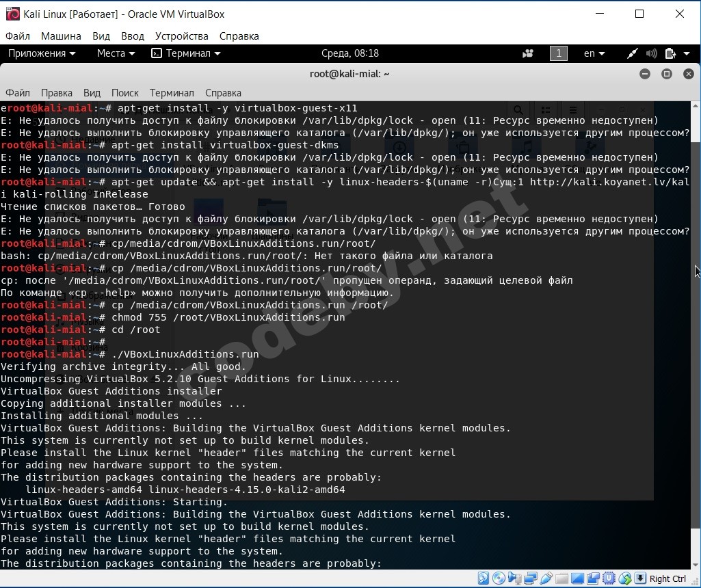Click the screen recorder camera icon

click(528, 53)
